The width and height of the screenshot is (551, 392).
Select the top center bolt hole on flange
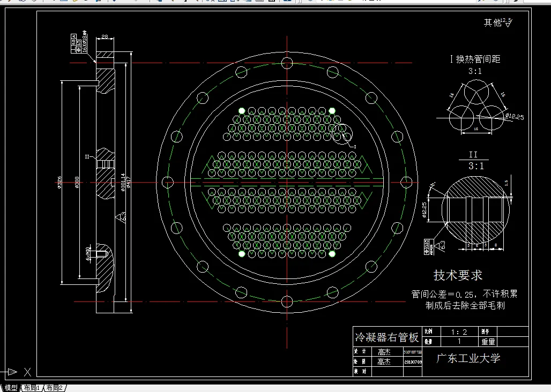pyautogui.click(x=287, y=63)
